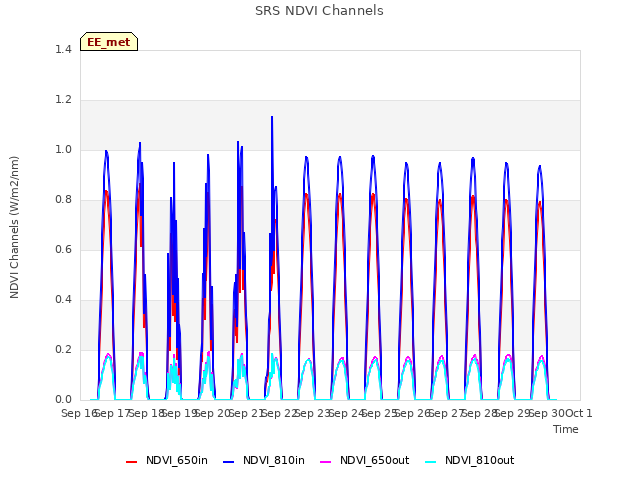640x480 pixels.
Task: Click the y-axis tick label 0.6
Action: click(x=63, y=250)
